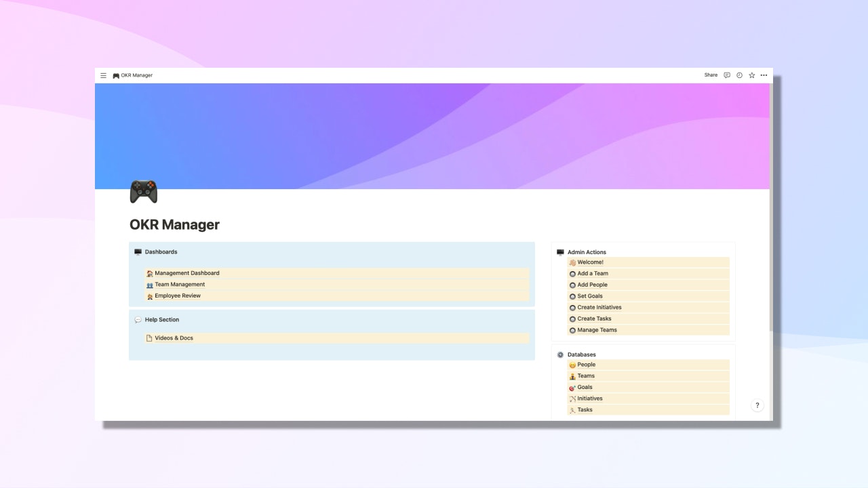868x488 pixels.
Task: Click the Help Section heading text
Action: click(x=162, y=320)
